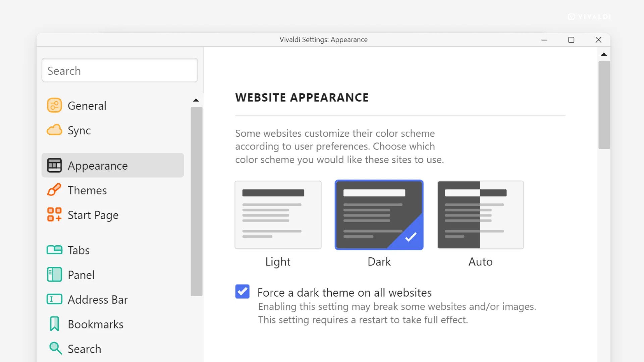This screenshot has height=362, width=644.
Task: Click the sidebar scrollbar thumb
Action: [197, 201]
